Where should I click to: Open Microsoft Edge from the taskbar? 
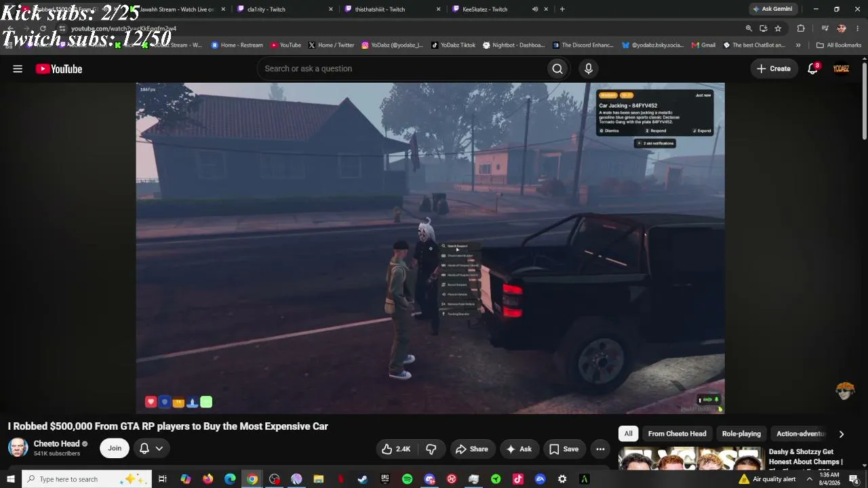tap(230, 479)
